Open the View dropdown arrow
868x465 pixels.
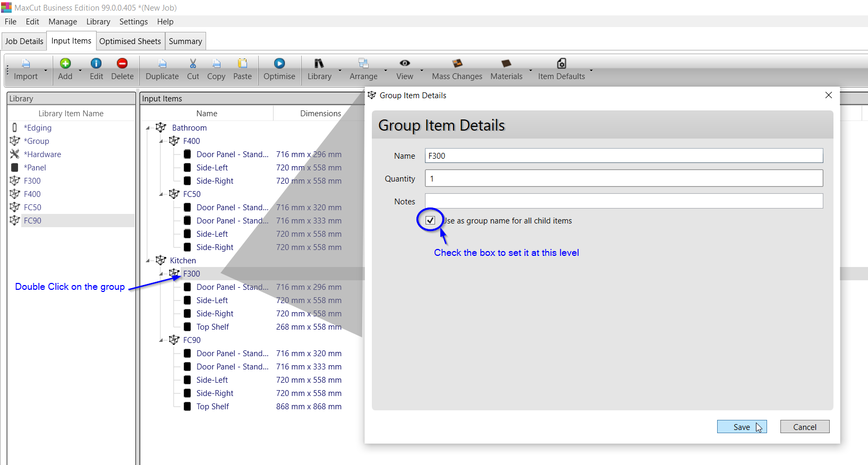click(422, 70)
